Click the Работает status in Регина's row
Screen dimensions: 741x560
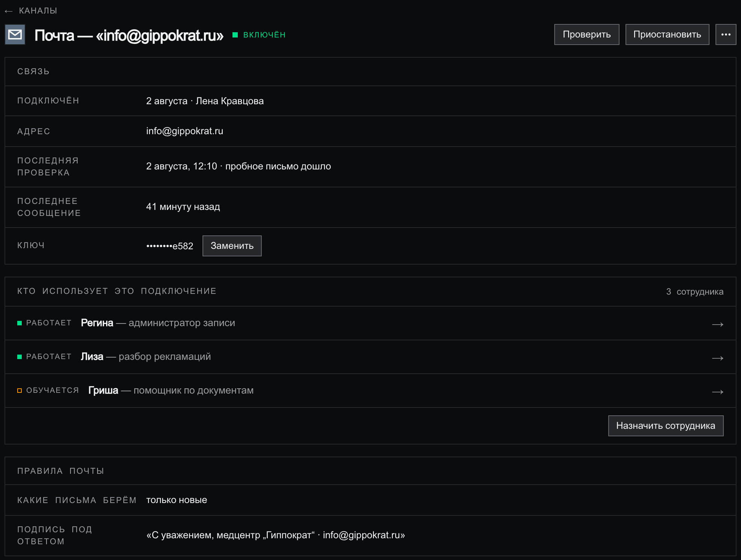point(44,323)
